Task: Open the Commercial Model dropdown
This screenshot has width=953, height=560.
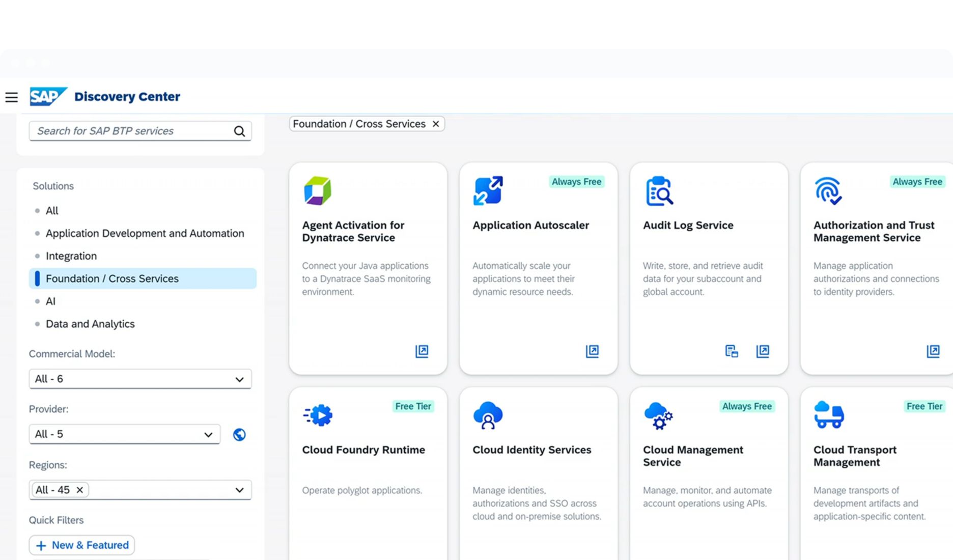Action: 140,379
